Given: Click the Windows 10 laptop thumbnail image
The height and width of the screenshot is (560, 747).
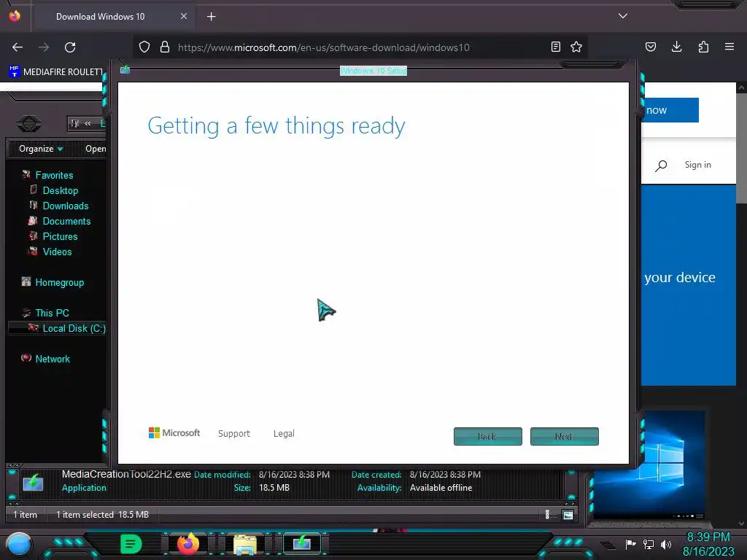Looking at the screenshot, I should (649, 466).
